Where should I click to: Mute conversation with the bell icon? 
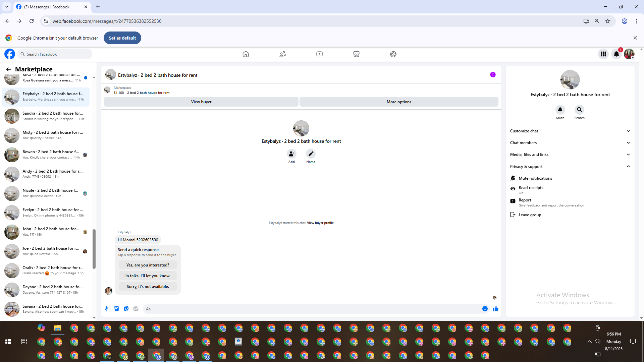(x=560, y=110)
